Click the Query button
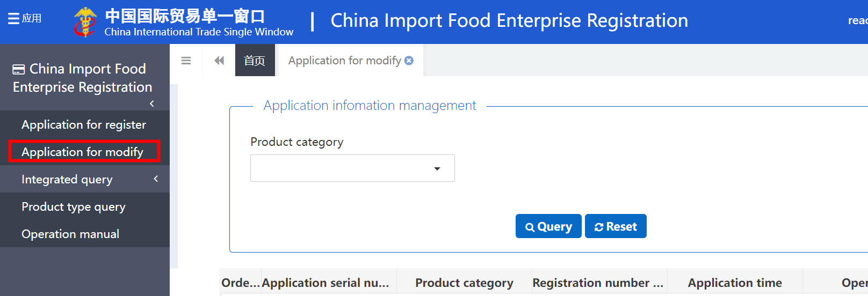 coord(548,226)
